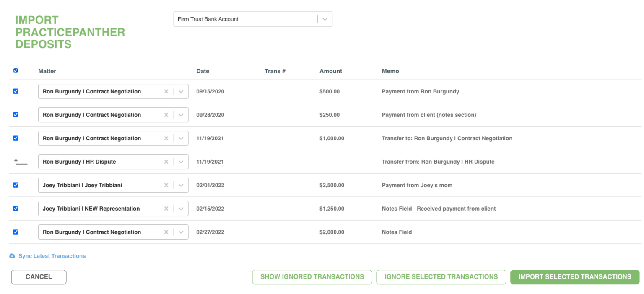Clear the matter on the 02/27/2022 Notes Field row
Image resolution: width=644 pixels, height=294 pixels.
(x=166, y=232)
